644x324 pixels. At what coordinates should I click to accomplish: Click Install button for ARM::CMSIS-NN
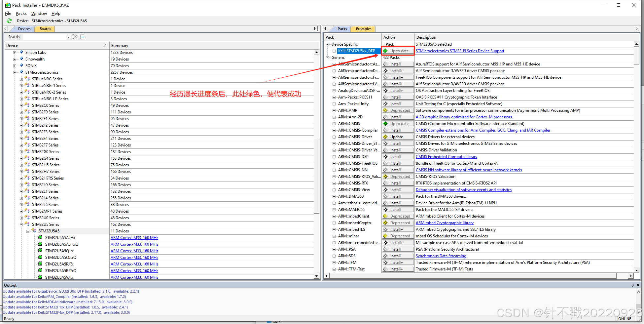(x=398, y=170)
